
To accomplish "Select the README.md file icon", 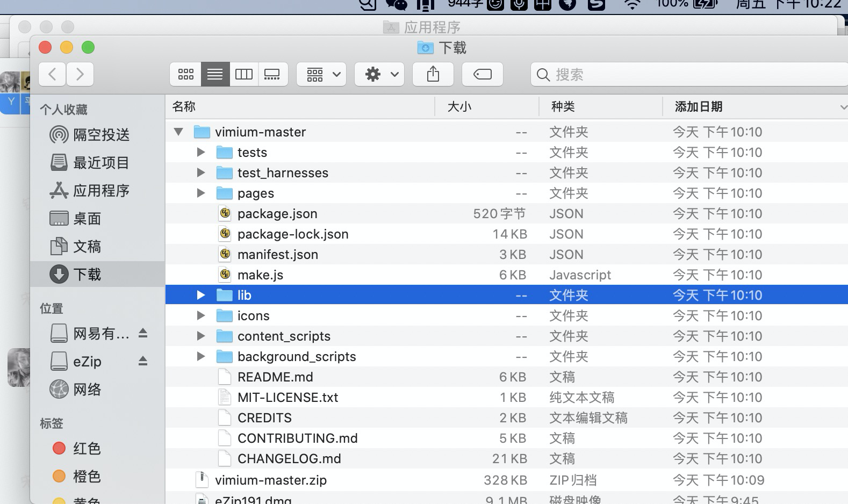I will point(225,377).
